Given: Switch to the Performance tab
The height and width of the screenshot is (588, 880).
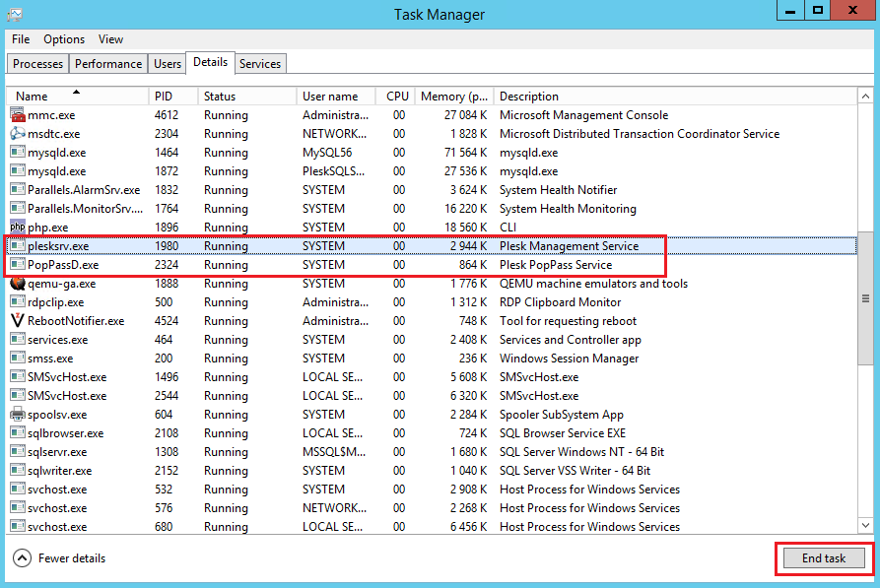Looking at the screenshot, I should [x=108, y=64].
